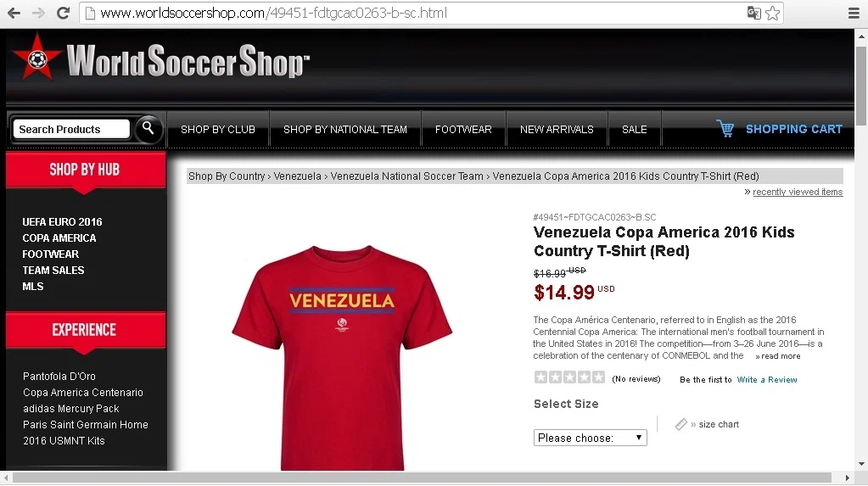The height and width of the screenshot is (486, 868).
Task: Open the translate page icon
Action: click(753, 13)
